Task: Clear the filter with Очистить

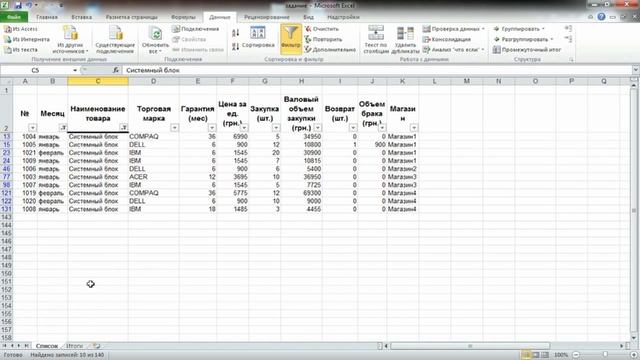Action: [322, 29]
